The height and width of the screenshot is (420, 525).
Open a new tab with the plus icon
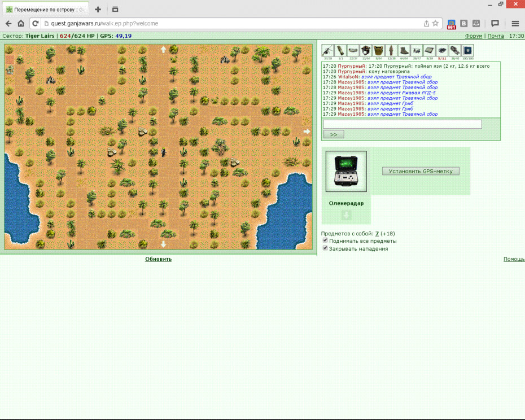click(98, 10)
